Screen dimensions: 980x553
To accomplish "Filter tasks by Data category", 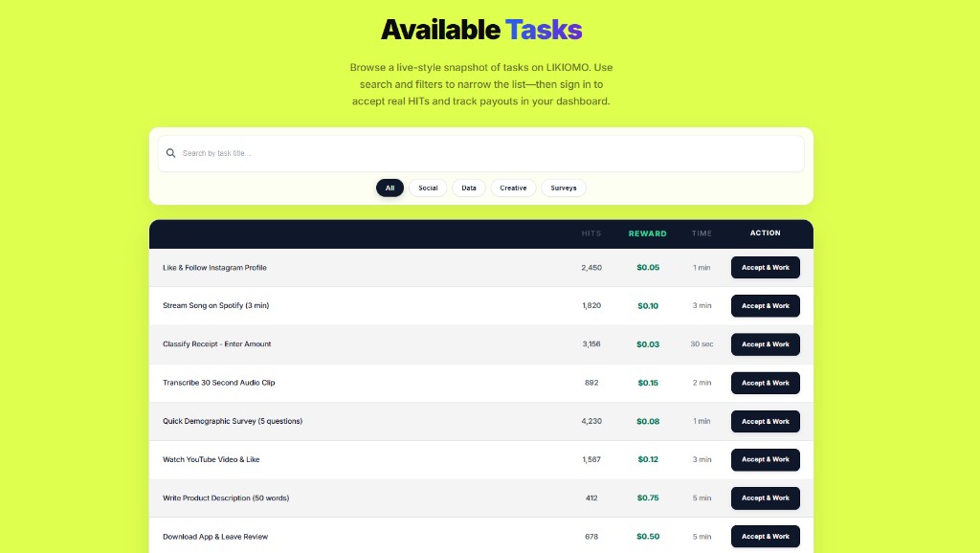I will coord(469,188).
